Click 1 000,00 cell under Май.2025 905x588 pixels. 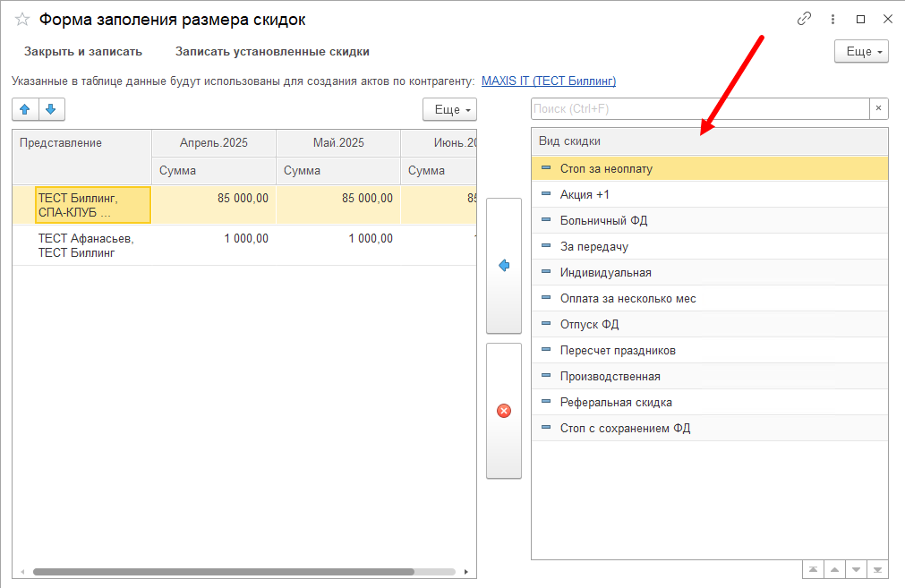pos(338,245)
